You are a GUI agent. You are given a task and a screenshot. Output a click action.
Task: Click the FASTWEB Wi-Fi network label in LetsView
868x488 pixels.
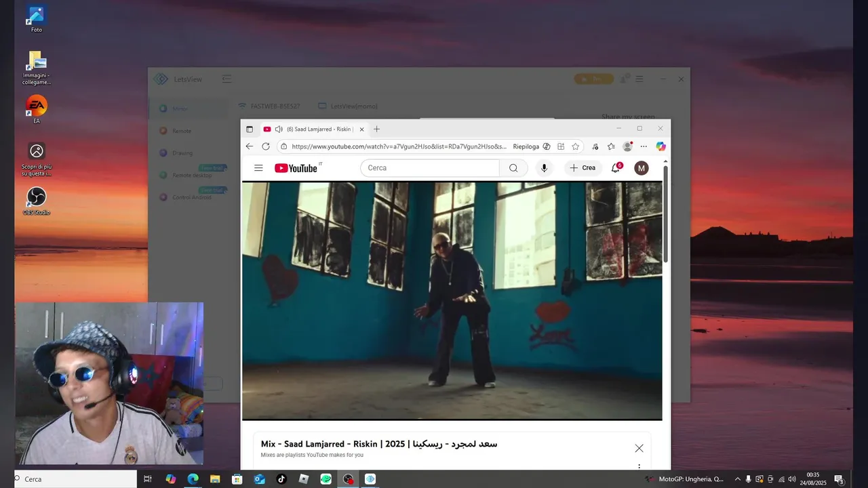pos(269,106)
